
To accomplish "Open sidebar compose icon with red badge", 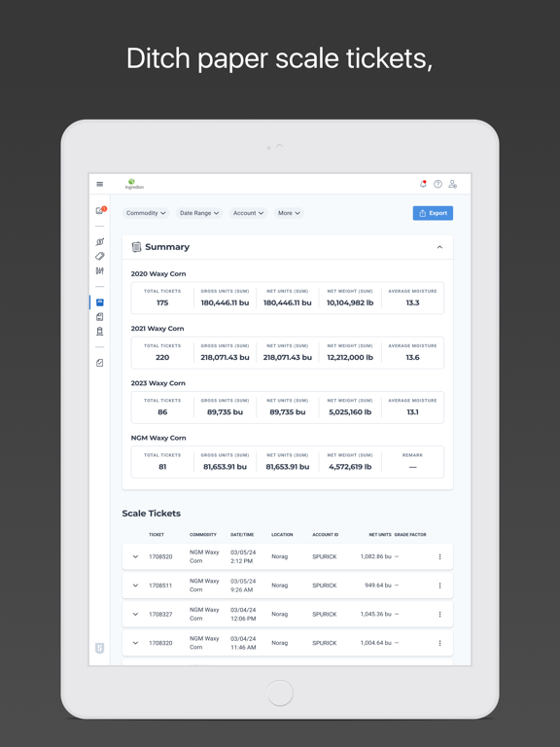I will 100,210.
